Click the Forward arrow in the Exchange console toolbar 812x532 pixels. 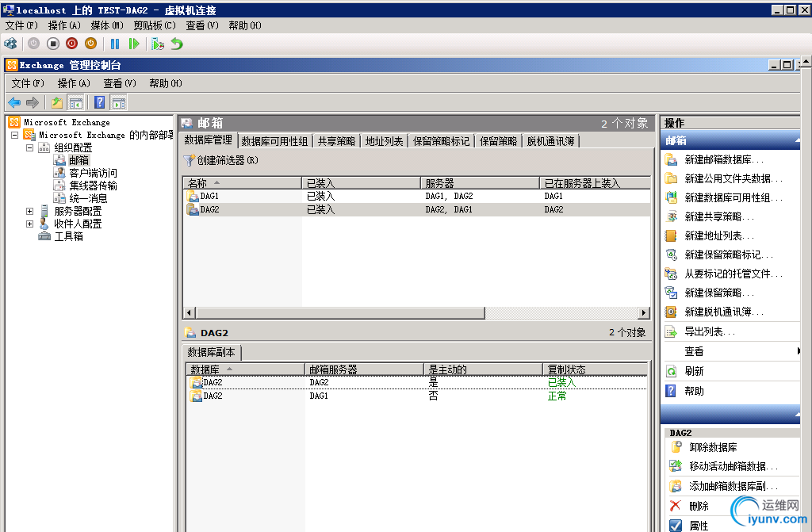33,102
